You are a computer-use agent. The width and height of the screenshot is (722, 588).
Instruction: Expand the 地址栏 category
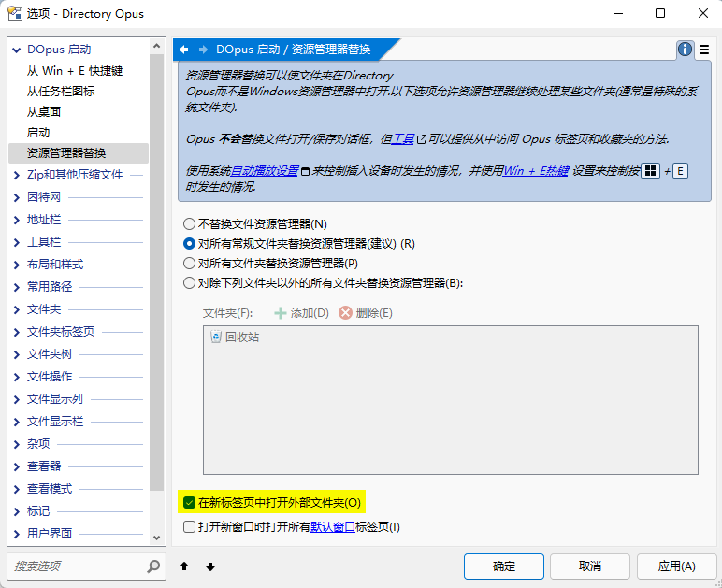[x=17, y=220]
